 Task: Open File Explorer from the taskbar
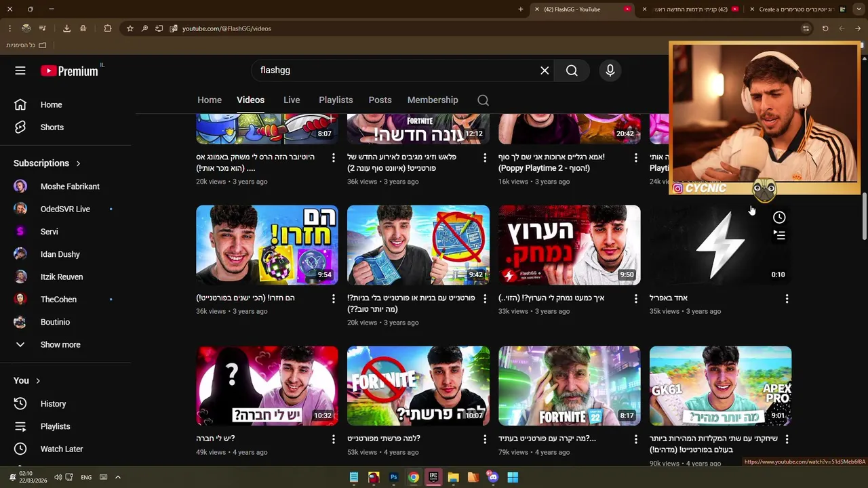(453, 477)
